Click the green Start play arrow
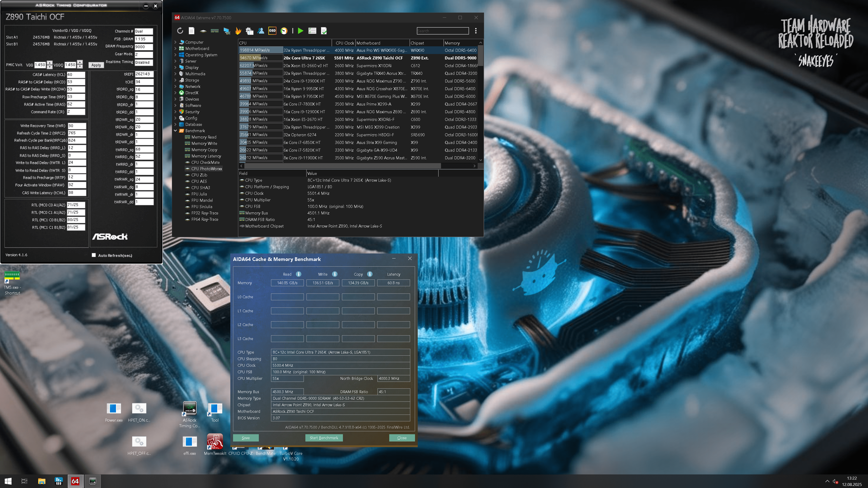Screen dimensions: 868x488 (x=301, y=31)
